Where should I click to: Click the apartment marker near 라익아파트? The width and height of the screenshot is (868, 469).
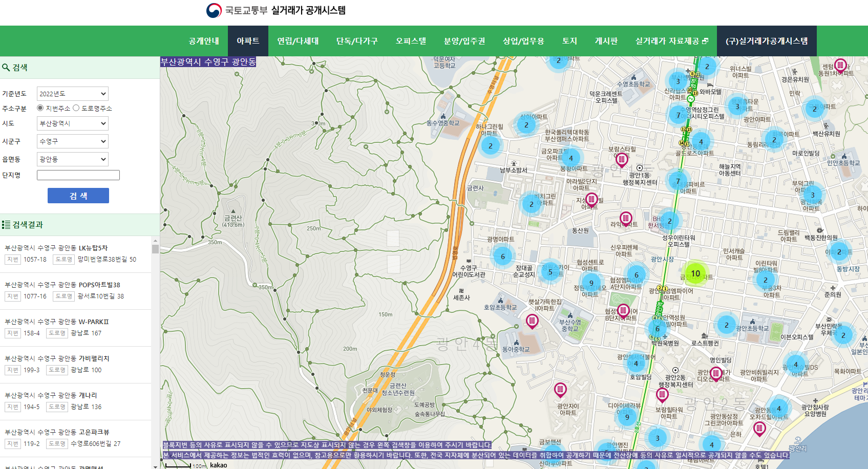626,219
